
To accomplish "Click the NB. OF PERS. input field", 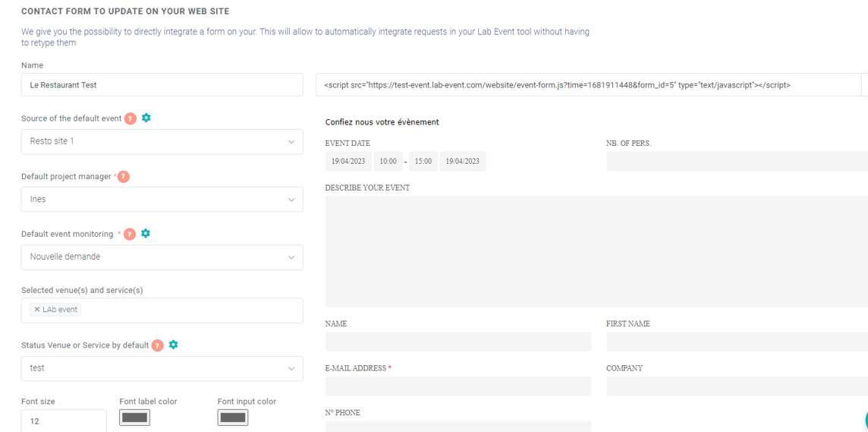I will 737,162.
